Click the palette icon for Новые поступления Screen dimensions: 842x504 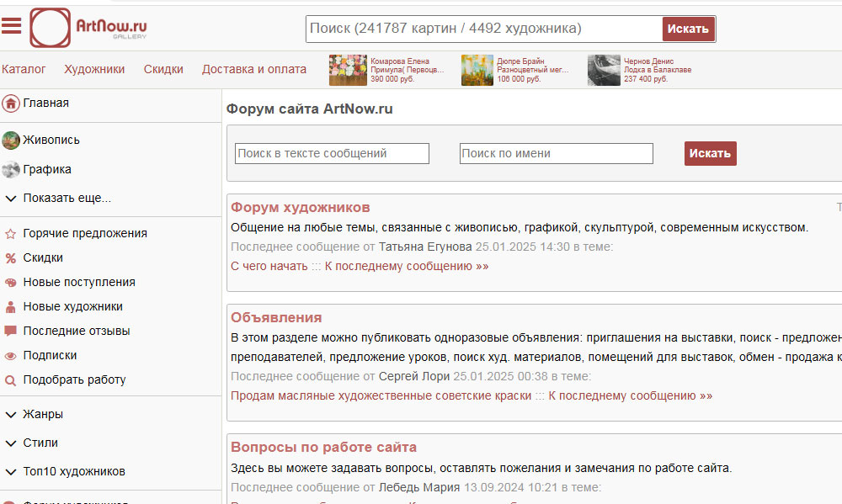[11, 283]
